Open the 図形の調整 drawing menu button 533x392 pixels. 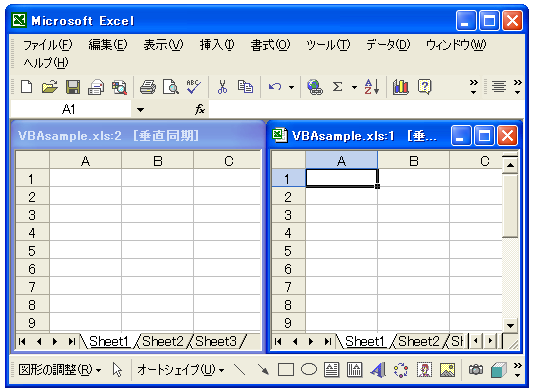tap(59, 370)
